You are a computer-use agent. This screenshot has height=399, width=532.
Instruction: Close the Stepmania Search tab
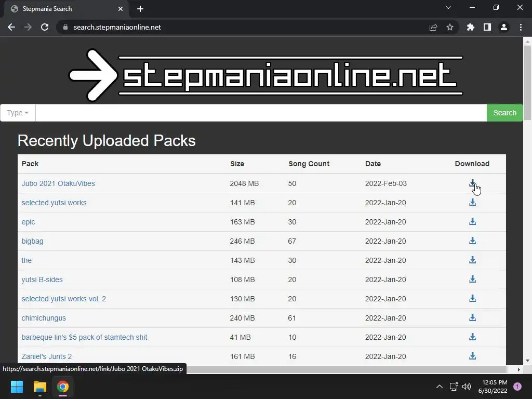tap(121, 9)
